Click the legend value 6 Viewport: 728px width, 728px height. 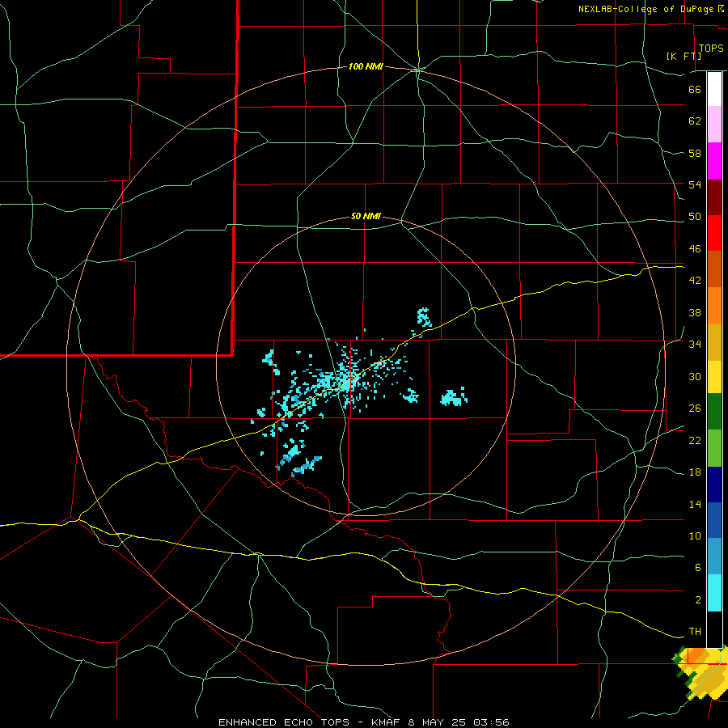point(698,568)
